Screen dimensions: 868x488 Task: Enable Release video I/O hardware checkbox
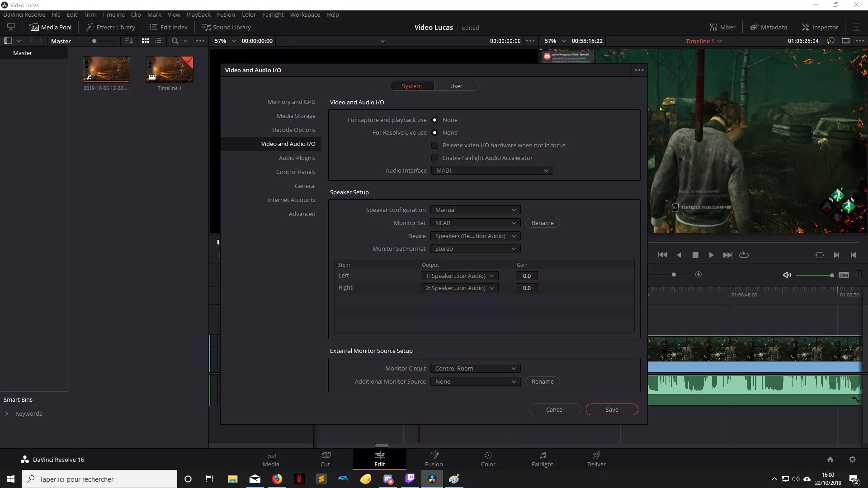(x=434, y=145)
